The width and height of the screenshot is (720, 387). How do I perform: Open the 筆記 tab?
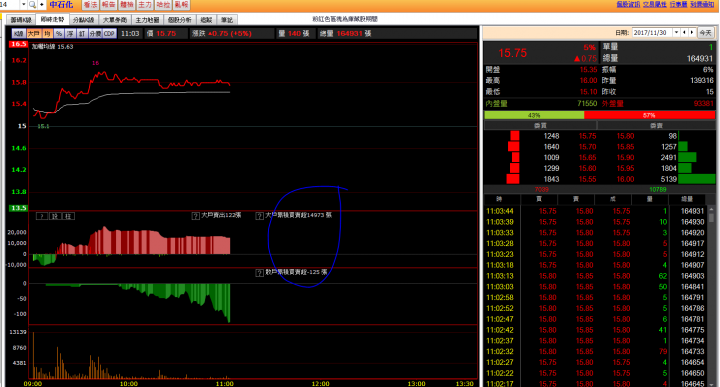pos(227,20)
